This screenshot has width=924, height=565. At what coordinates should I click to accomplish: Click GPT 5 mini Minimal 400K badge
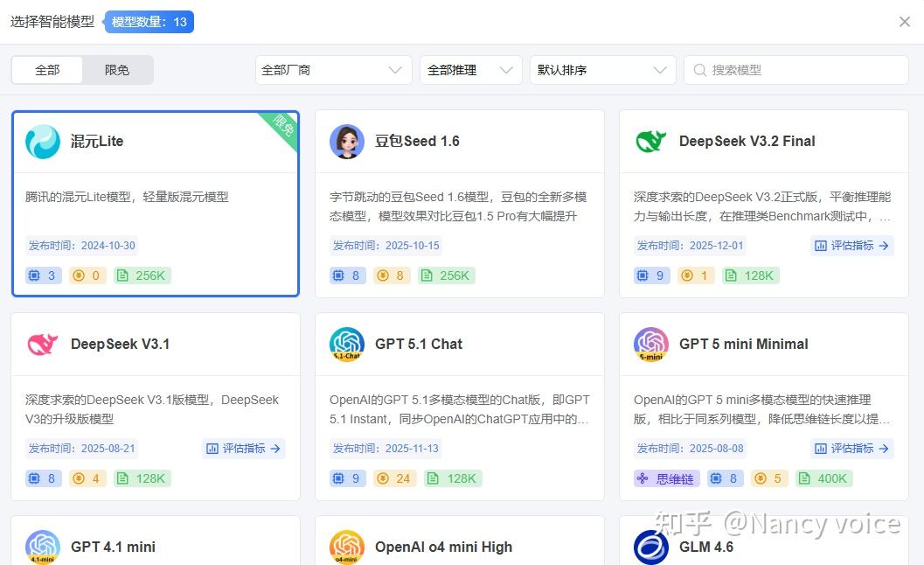click(824, 478)
